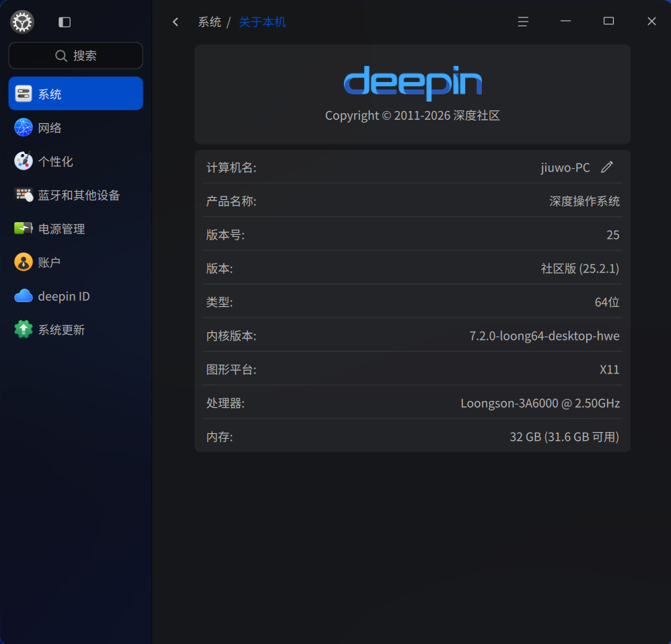Screen dimensions: 671x644
Task: Click the processor value Loongson-3A6000 @ 2.50GHz
Action: tap(540, 403)
